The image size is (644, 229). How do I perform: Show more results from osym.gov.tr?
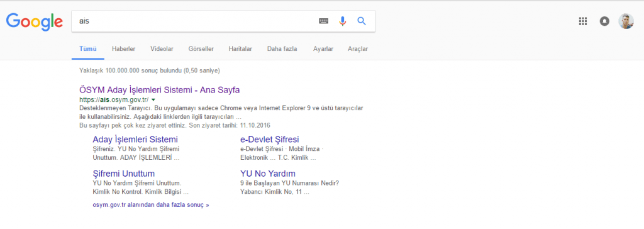click(x=151, y=204)
